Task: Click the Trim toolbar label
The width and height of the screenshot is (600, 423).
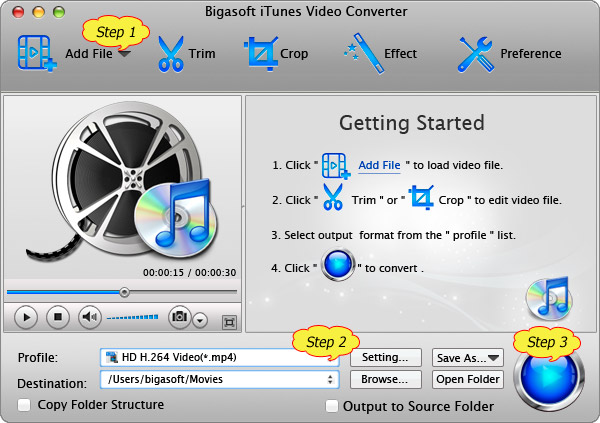Action: pos(202,54)
